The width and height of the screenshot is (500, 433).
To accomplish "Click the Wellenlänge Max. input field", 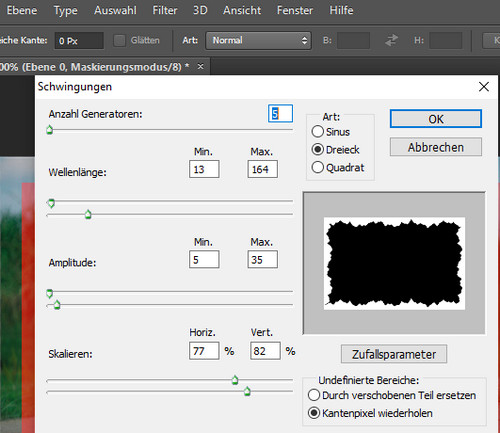I will 263,169.
